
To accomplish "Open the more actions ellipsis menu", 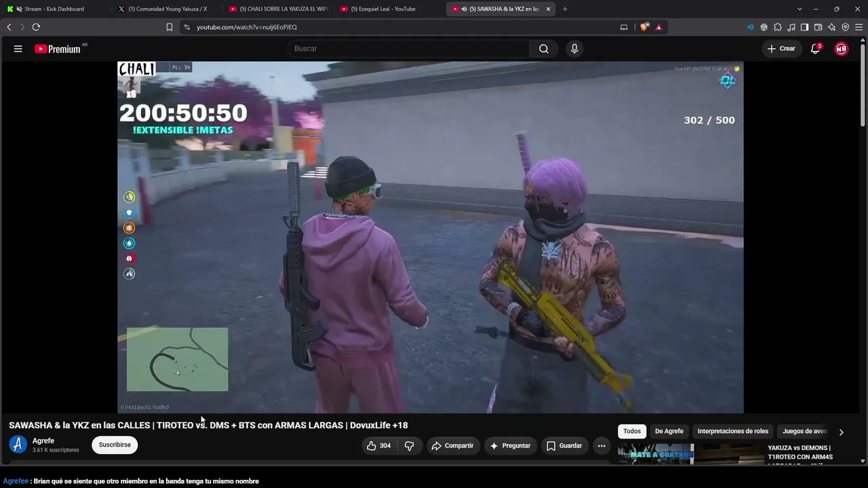I will pyautogui.click(x=601, y=445).
